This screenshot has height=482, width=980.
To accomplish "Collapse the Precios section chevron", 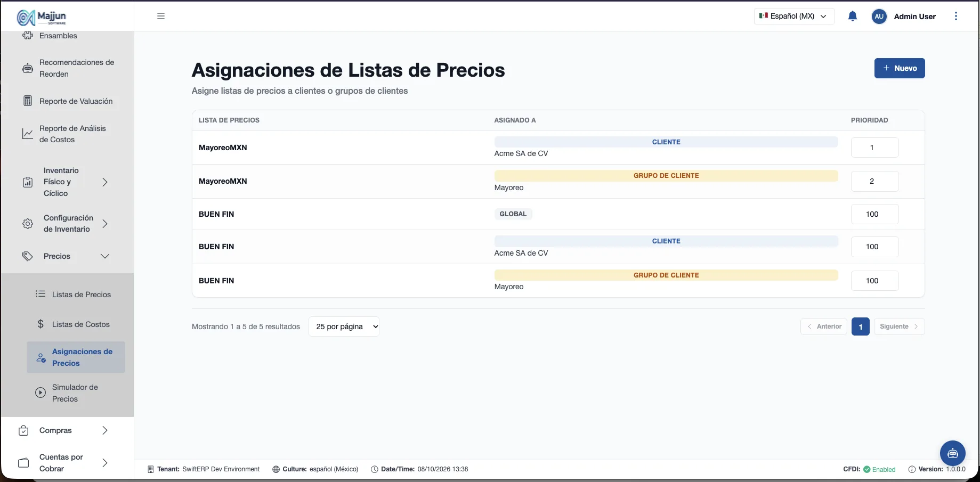I will coord(105,256).
